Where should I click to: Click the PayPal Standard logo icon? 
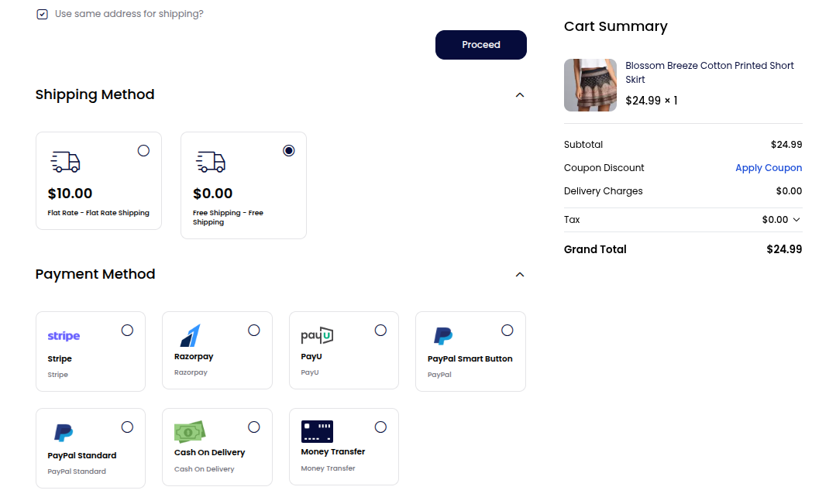tap(63, 432)
